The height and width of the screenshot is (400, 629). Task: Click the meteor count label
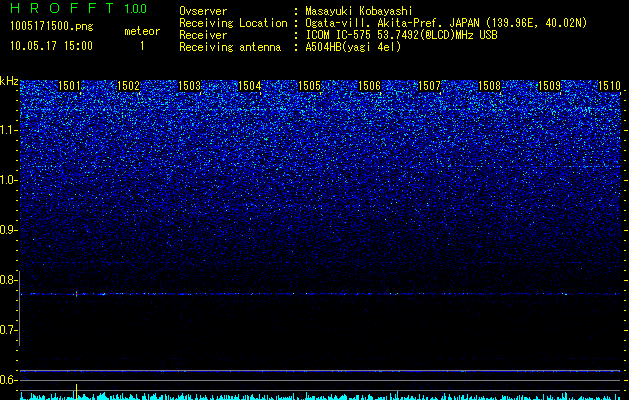tap(142, 31)
